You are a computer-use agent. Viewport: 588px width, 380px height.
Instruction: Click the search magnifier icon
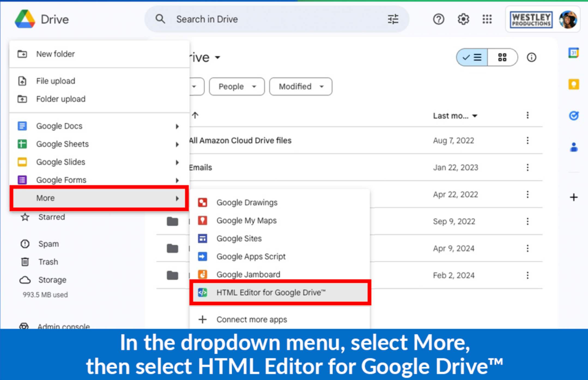click(160, 19)
